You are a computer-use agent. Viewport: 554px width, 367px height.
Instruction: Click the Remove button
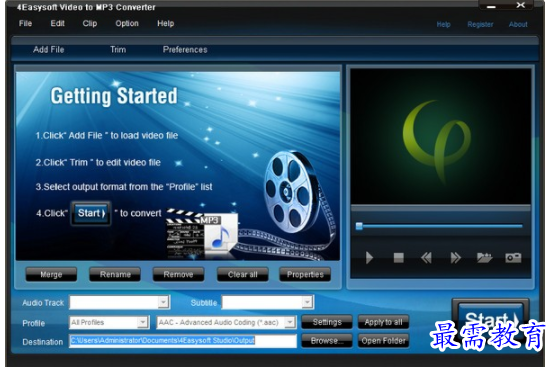coord(178,274)
